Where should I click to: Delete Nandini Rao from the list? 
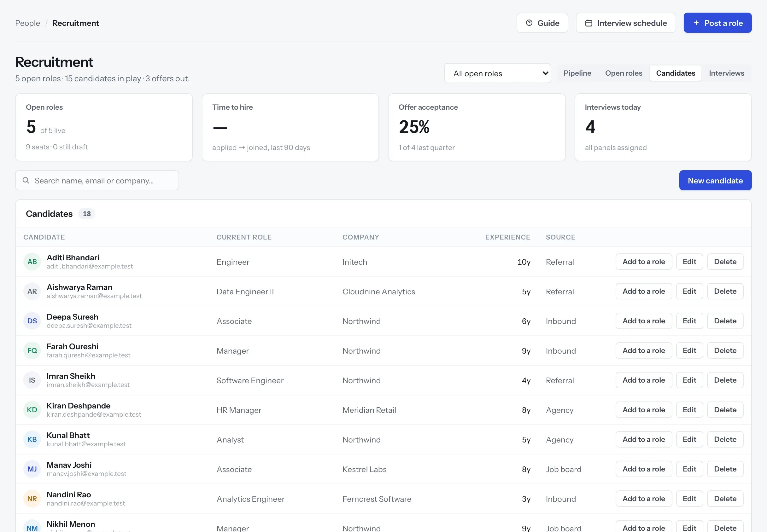point(725,499)
